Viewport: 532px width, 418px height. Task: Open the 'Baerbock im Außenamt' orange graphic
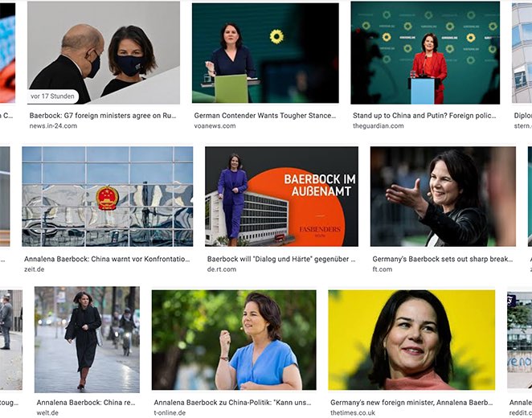[x=281, y=196]
